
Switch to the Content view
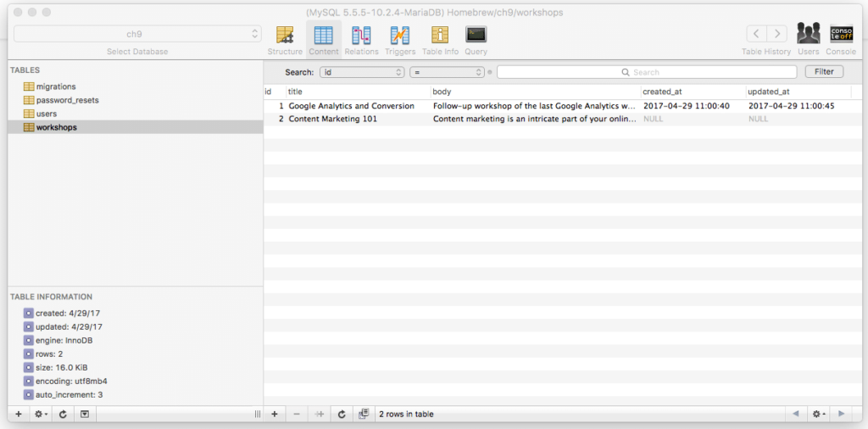click(x=323, y=41)
